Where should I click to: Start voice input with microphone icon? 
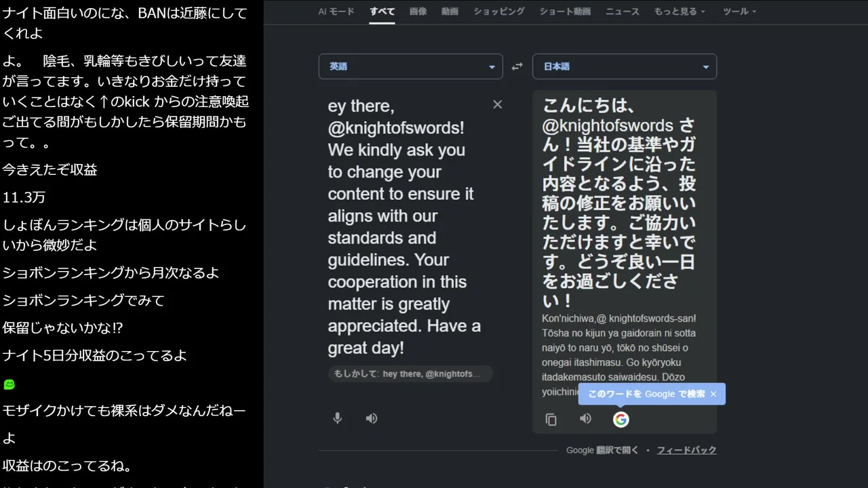tap(337, 418)
